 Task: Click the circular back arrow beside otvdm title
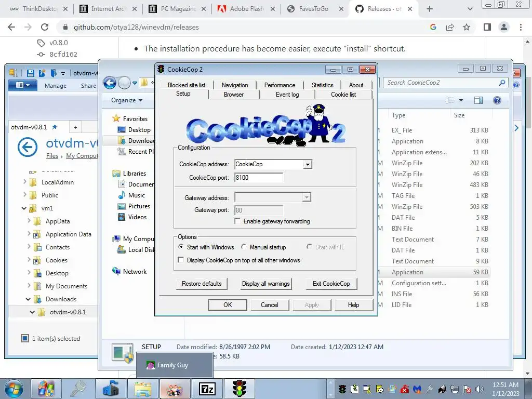(28, 147)
